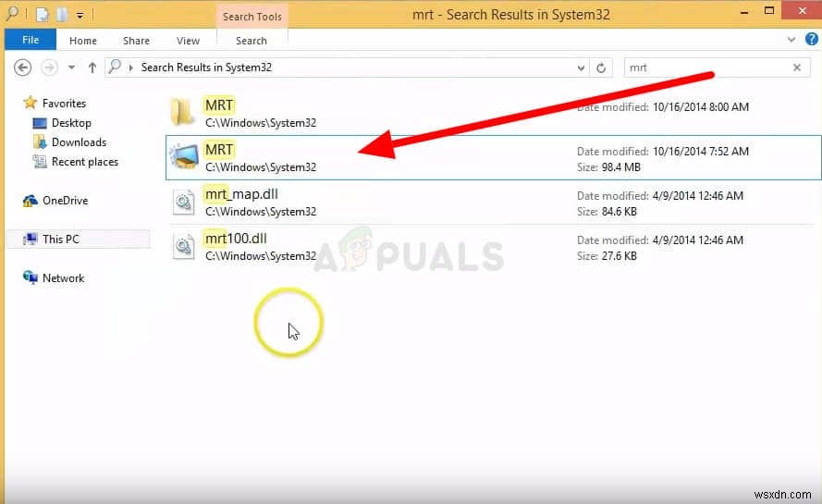Expand the ribbon with the chevron
This screenshot has height=504, width=822.
click(791, 40)
